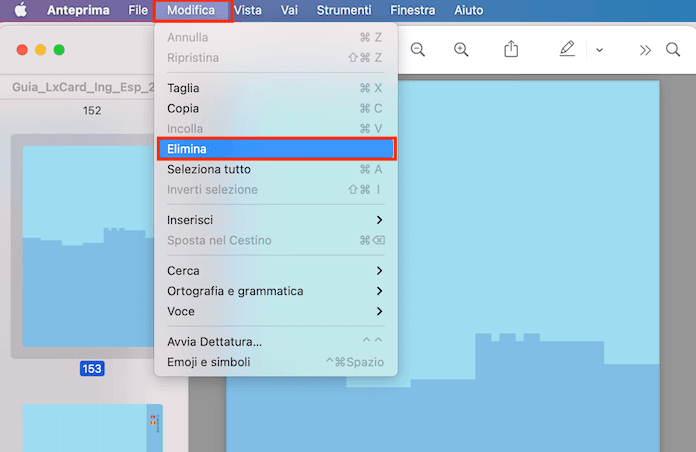The image size is (696, 452).
Task: Open the Share toolbar icon
Action: 511,49
